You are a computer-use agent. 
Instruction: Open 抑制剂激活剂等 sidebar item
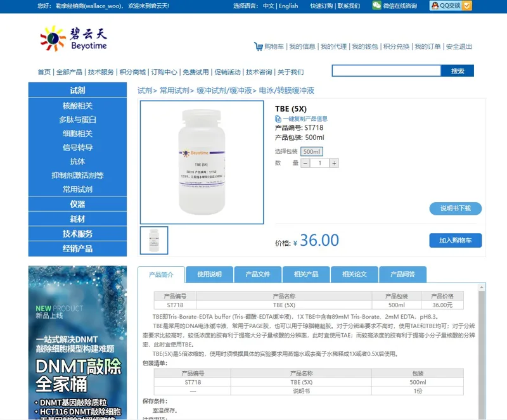click(77, 175)
